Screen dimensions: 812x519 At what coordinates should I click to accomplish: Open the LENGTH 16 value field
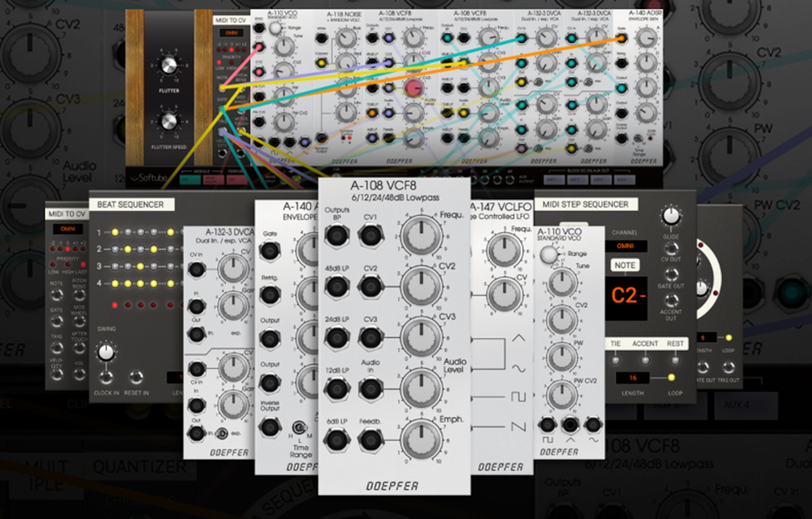(634, 378)
